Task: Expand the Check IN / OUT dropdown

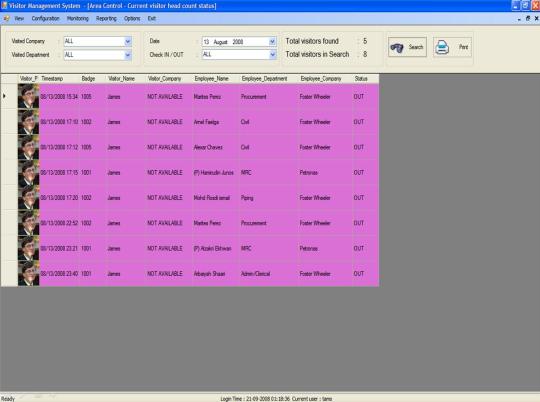Action: click(x=272, y=54)
